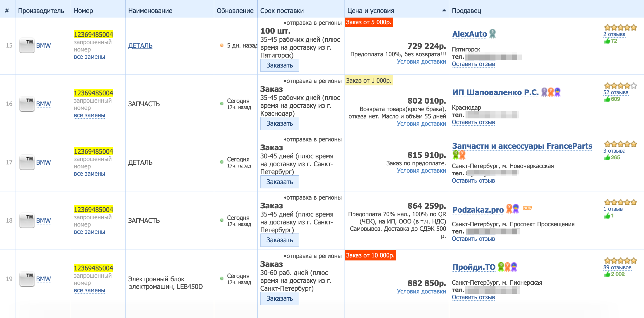Click the thumbs-up 265 likes indicator
Viewport: 644px width, 318px height.
tap(612, 157)
